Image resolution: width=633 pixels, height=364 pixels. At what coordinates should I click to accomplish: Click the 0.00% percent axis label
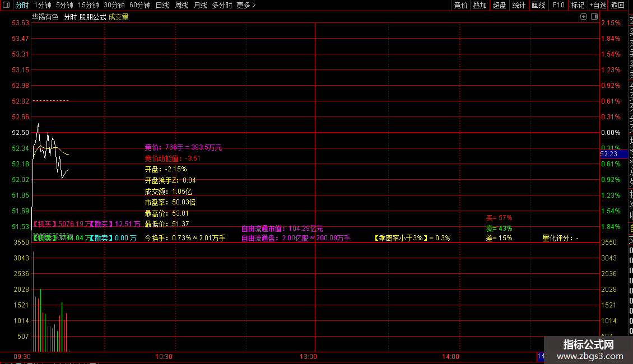tap(611, 133)
